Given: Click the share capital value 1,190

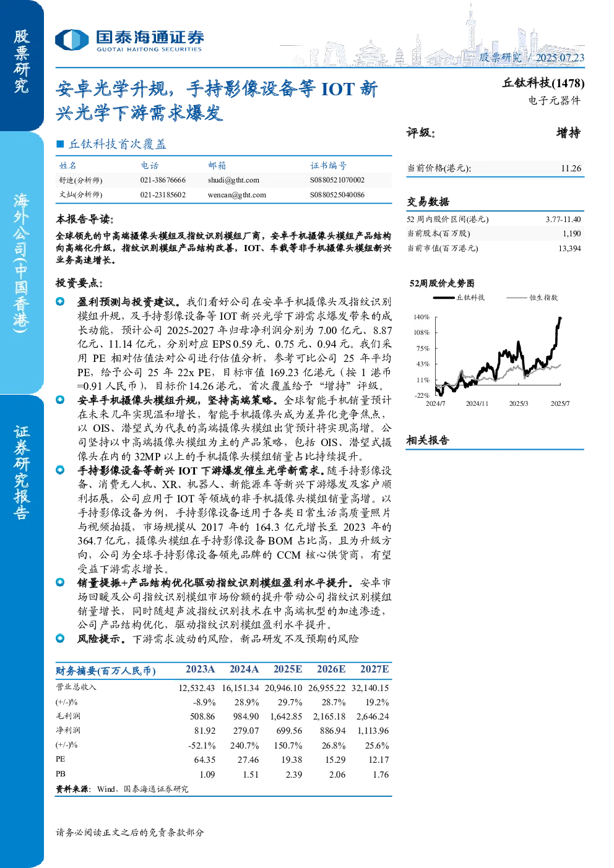Looking at the screenshot, I should [572, 233].
